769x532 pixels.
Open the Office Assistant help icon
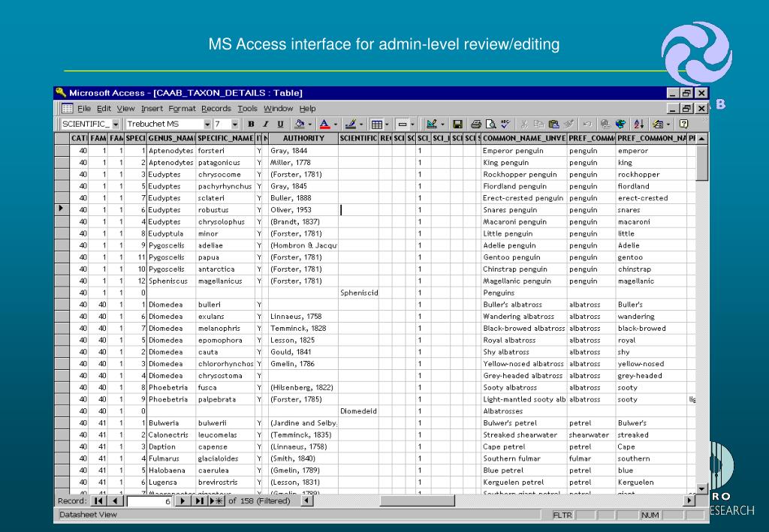pyautogui.click(x=684, y=124)
